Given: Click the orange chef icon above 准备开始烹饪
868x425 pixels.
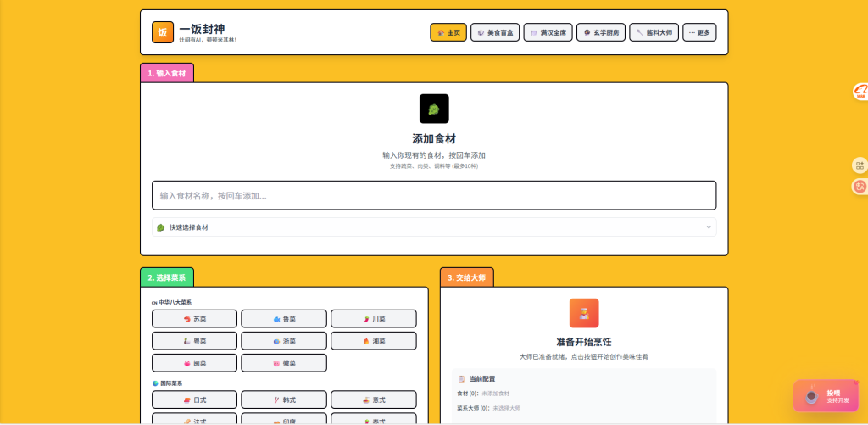Looking at the screenshot, I should click(x=584, y=313).
